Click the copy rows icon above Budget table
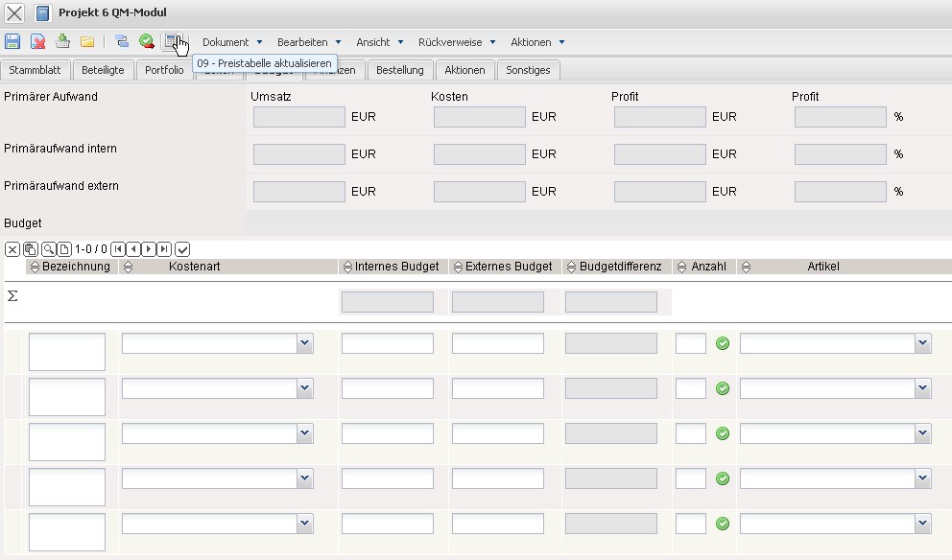The height and width of the screenshot is (560, 952). coord(30,249)
